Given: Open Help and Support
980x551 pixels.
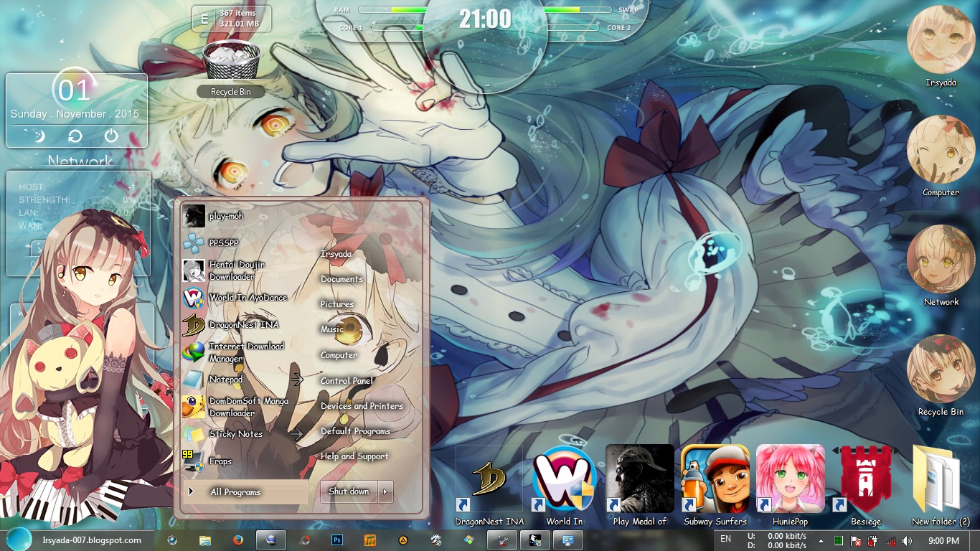Looking at the screenshot, I should point(354,456).
